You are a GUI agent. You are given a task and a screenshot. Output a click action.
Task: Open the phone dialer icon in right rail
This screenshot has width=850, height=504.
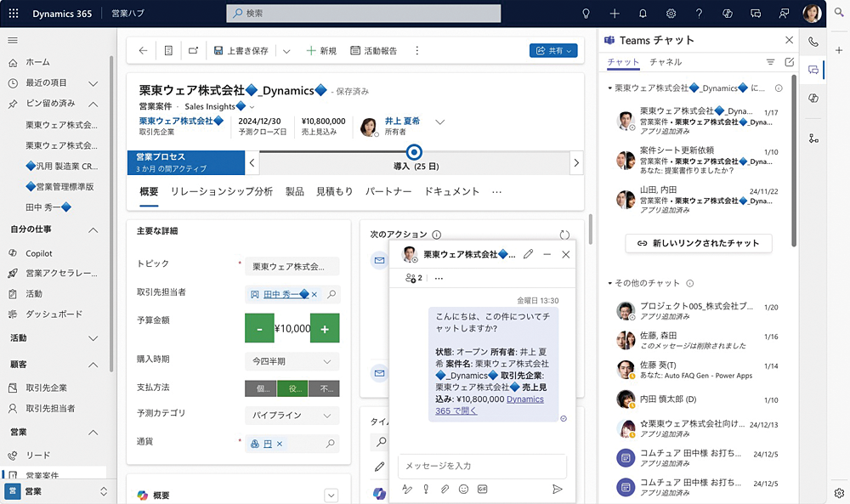(813, 41)
